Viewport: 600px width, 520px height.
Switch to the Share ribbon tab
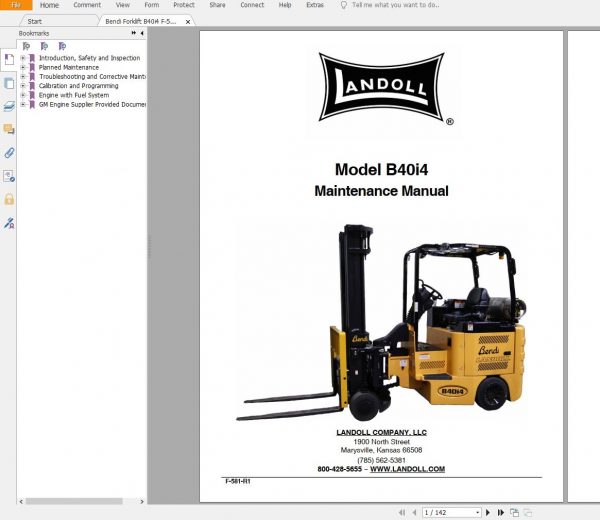217,5
